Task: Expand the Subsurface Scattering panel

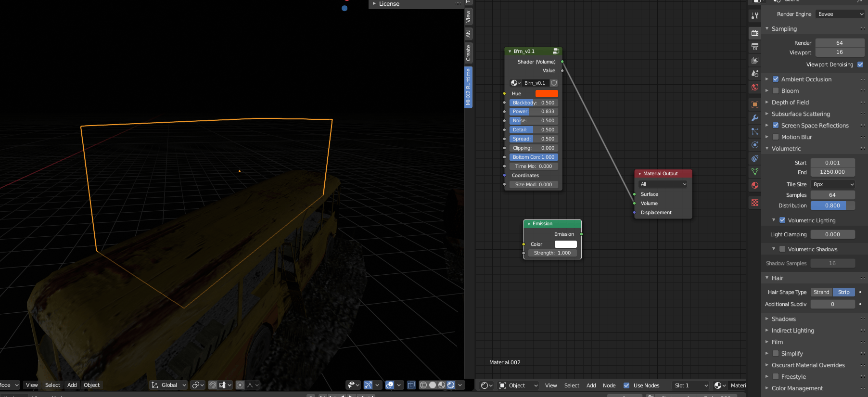Action: coord(801,114)
